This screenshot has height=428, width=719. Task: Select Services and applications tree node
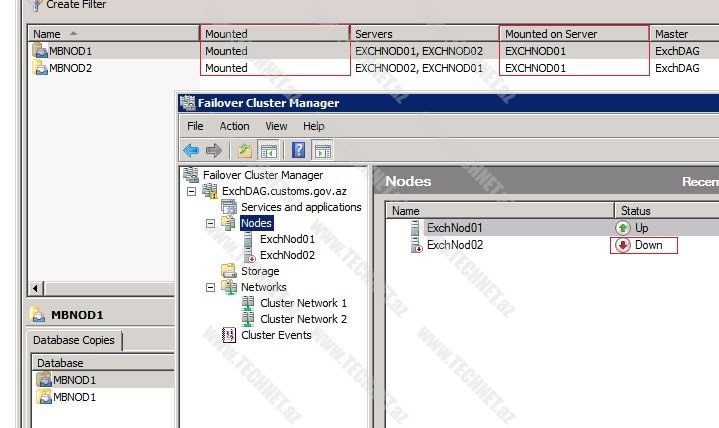click(300, 207)
